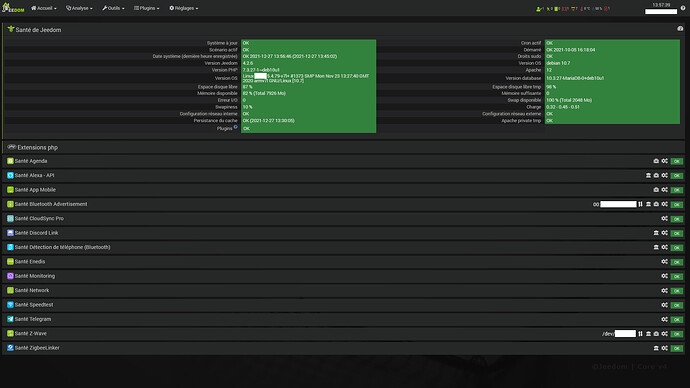This screenshot has width=690, height=388.
Task: Open the Outils dropdown menu
Action: pos(113,8)
